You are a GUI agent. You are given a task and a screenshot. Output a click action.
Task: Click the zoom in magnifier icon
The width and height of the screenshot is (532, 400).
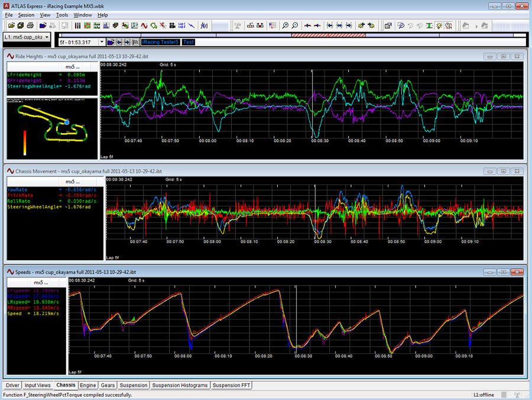(x=285, y=25)
